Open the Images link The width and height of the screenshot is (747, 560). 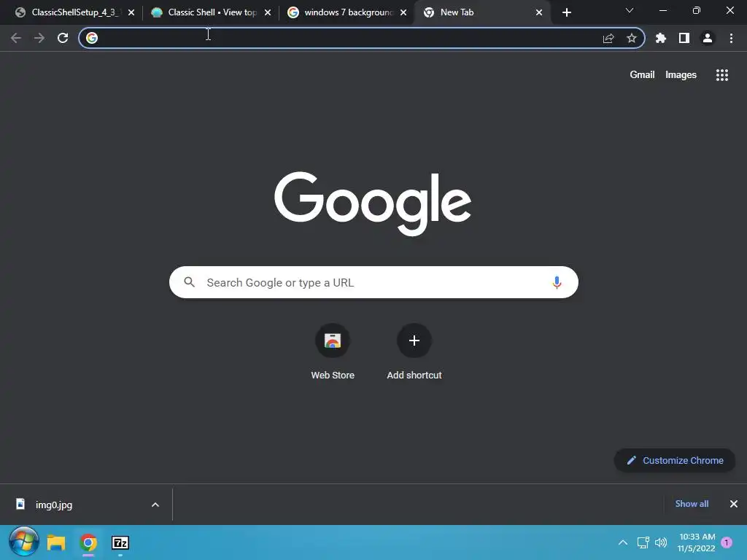[x=681, y=75]
